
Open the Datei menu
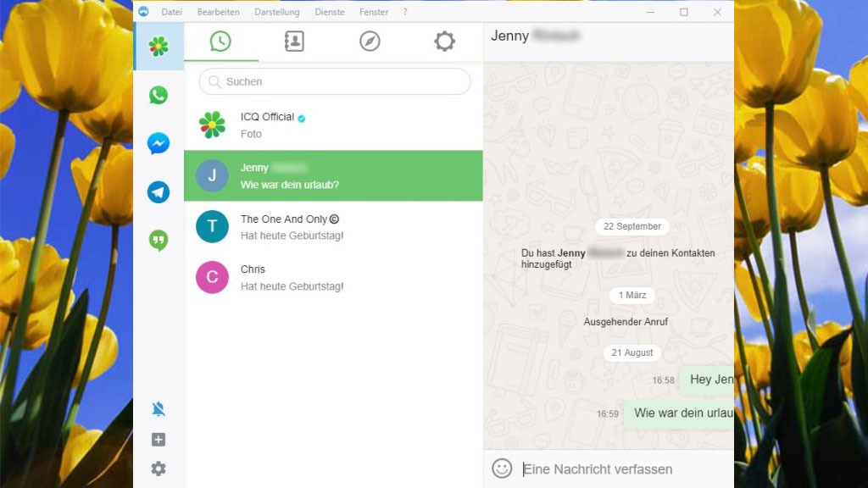(x=172, y=12)
